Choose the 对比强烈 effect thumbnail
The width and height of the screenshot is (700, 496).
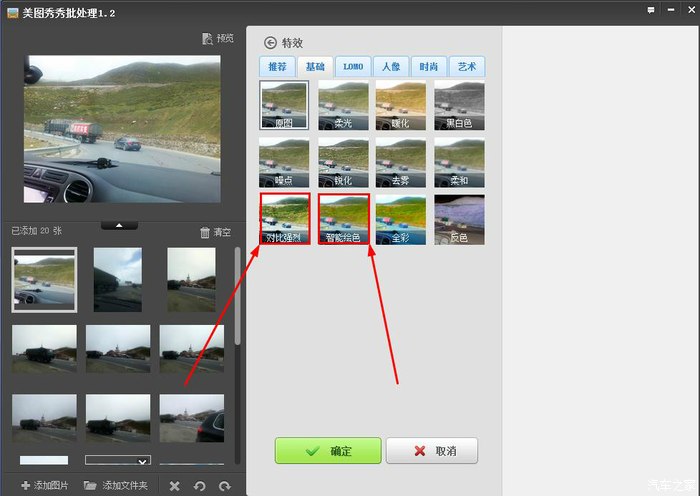click(x=284, y=219)
